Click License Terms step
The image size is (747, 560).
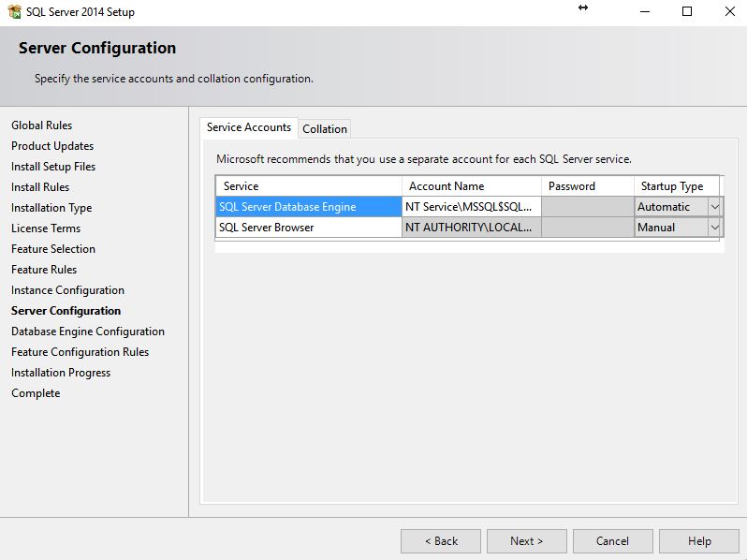46,228
